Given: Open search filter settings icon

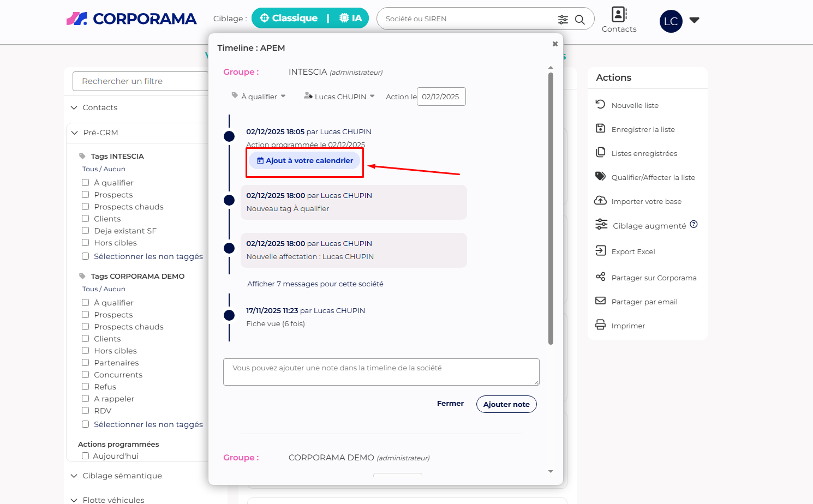Looking at the screenshot, I should click(563, 20).
